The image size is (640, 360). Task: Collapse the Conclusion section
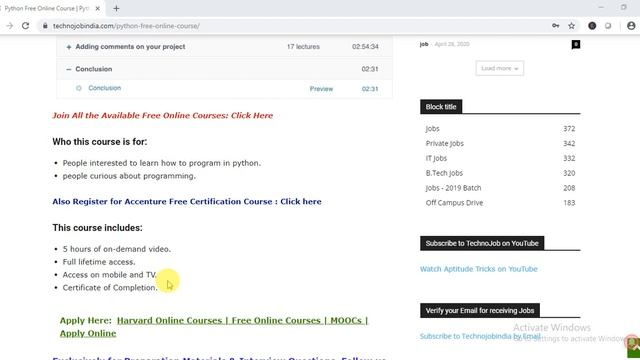coord(224,69)
